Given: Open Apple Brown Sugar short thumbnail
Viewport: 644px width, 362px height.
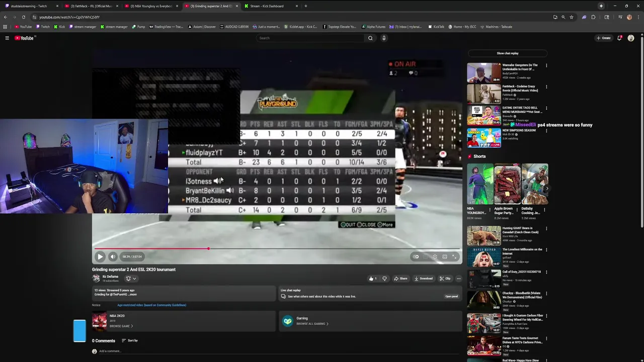Looking at the screenshot, I should coord(507,184).
